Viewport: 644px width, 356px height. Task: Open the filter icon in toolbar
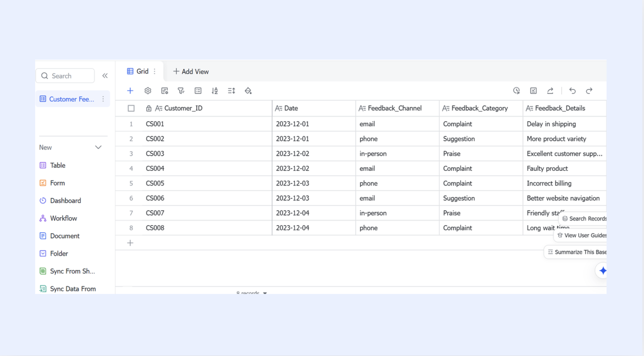[181, 91]
